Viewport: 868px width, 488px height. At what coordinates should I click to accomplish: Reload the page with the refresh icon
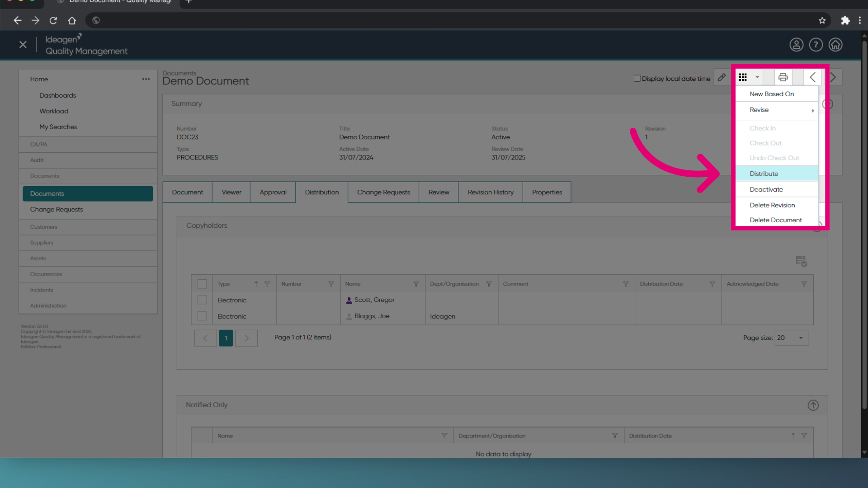coord(53,20)
